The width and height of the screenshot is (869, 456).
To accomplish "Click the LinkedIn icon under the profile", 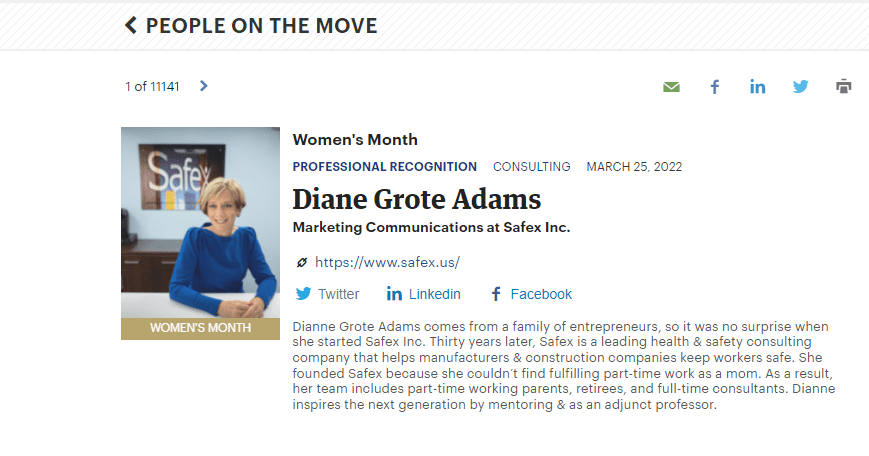I will (x=394, y=294).
